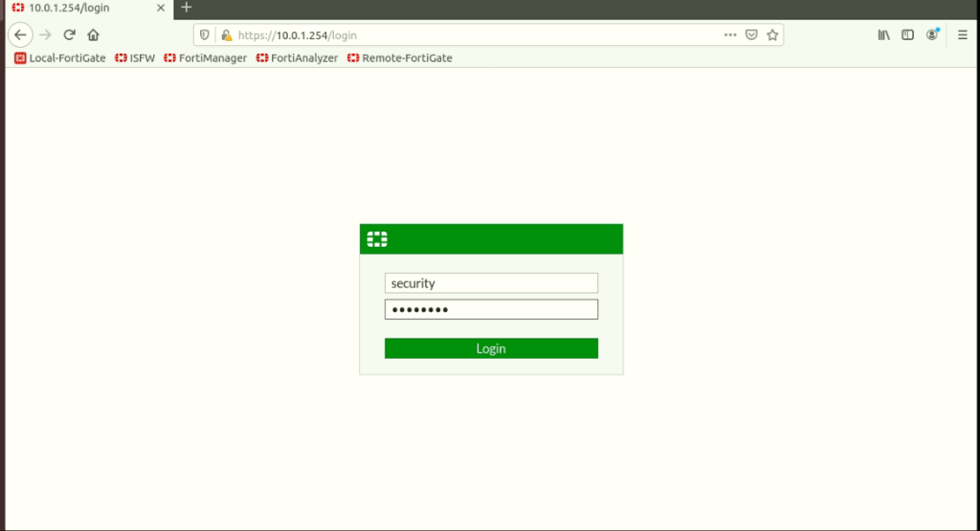Click the browser back arrow button
The height and width of the screenshot is (531, 980).
(x=20, y=35)
